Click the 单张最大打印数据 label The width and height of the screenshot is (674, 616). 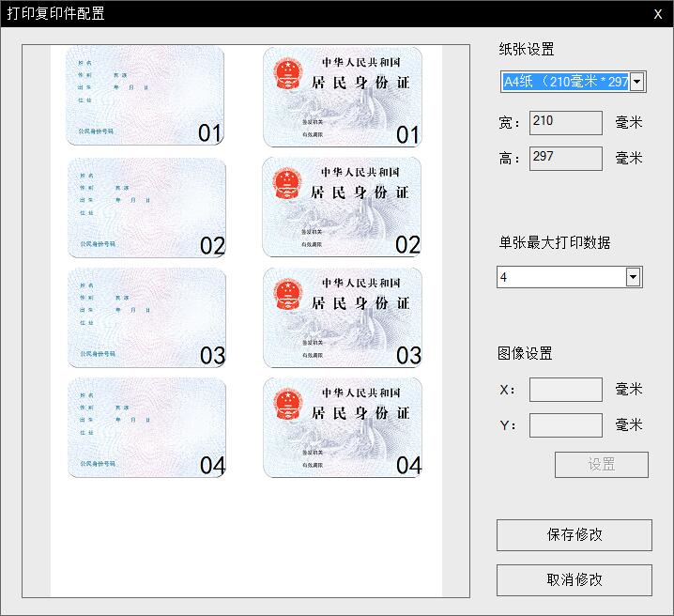pos(555,243)
